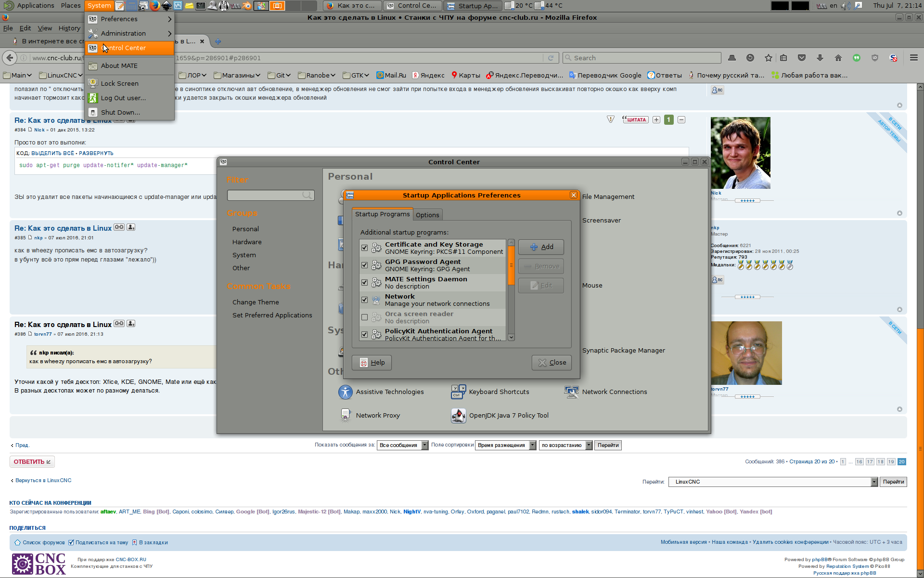The height and width of the screenshot is (578, 924).
Task: Click Firefox home toolbar icon
Action: click(838, 58)
